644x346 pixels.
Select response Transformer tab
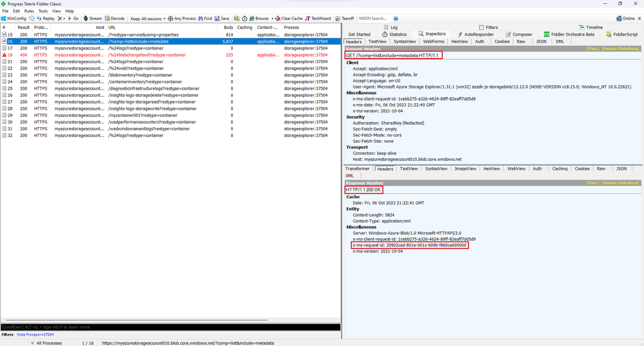tap(357, 168)
